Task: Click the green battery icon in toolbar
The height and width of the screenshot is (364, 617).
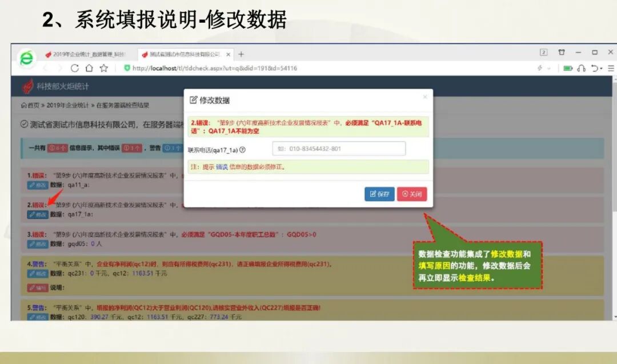Action: [568, 69]
